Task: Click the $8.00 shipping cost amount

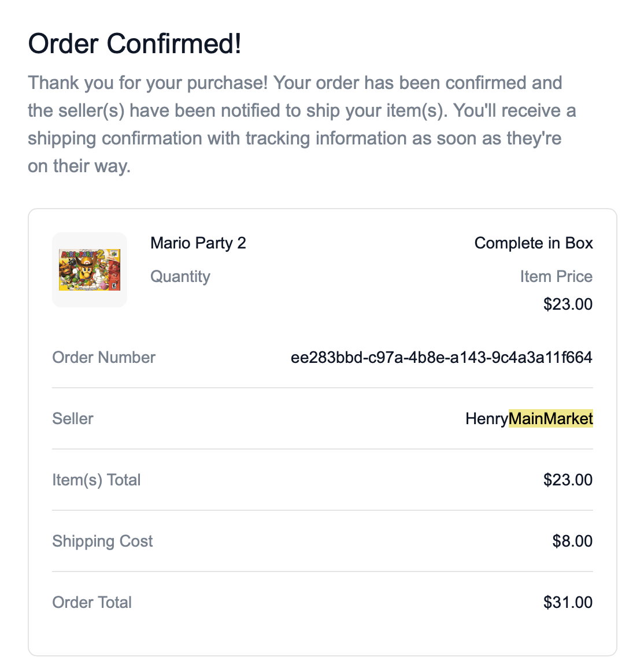Action: point(572,541)
